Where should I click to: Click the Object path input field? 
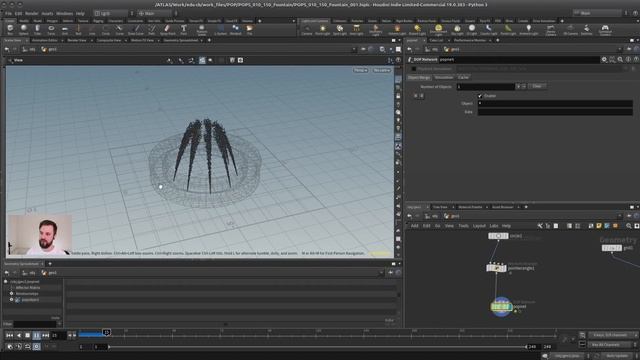[x=555, y=103]
